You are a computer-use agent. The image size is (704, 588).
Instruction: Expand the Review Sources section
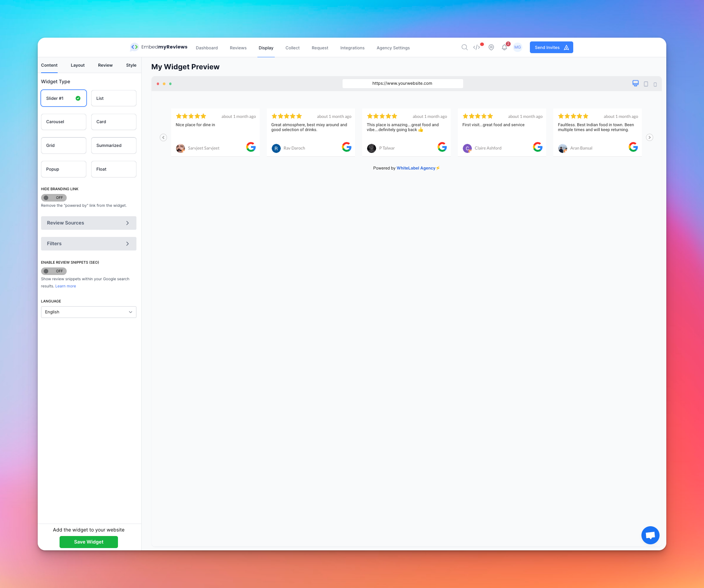tap(89, 223)
